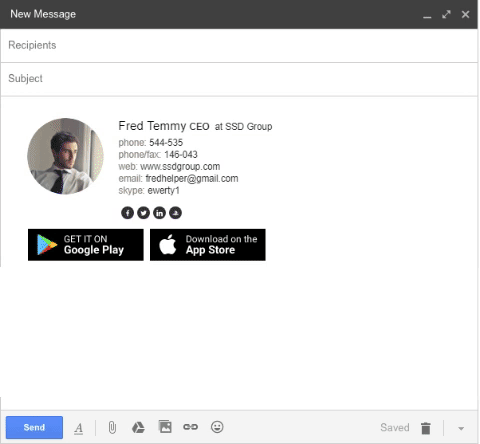Discard draft with the trash icon

[426, 428]
